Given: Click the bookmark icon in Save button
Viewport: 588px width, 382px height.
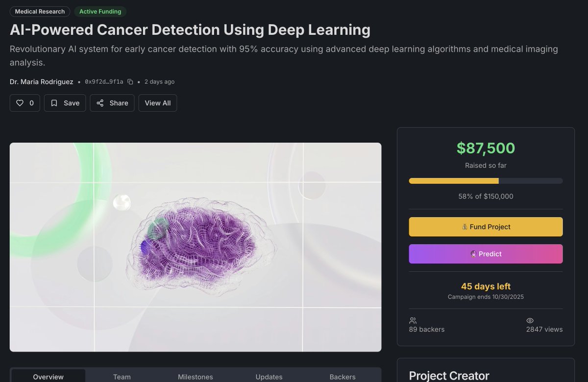Looking at the screenshot, I should [x=54, y=103].
